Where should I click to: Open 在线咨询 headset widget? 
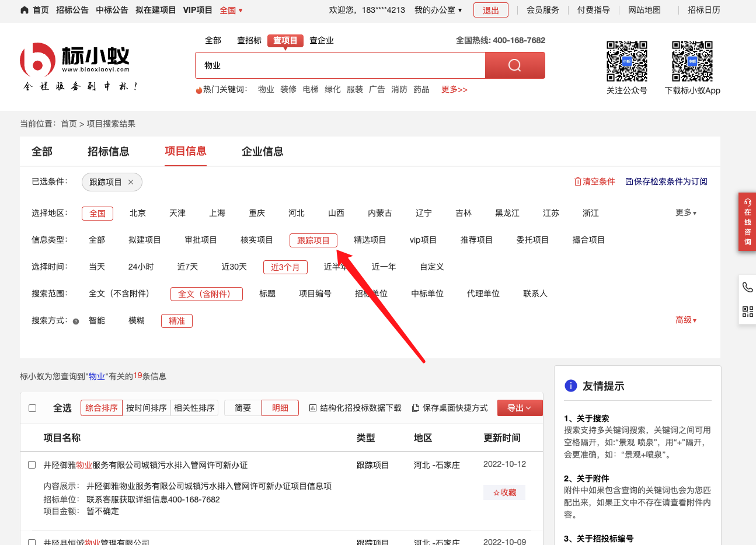(x=747, y=222)
